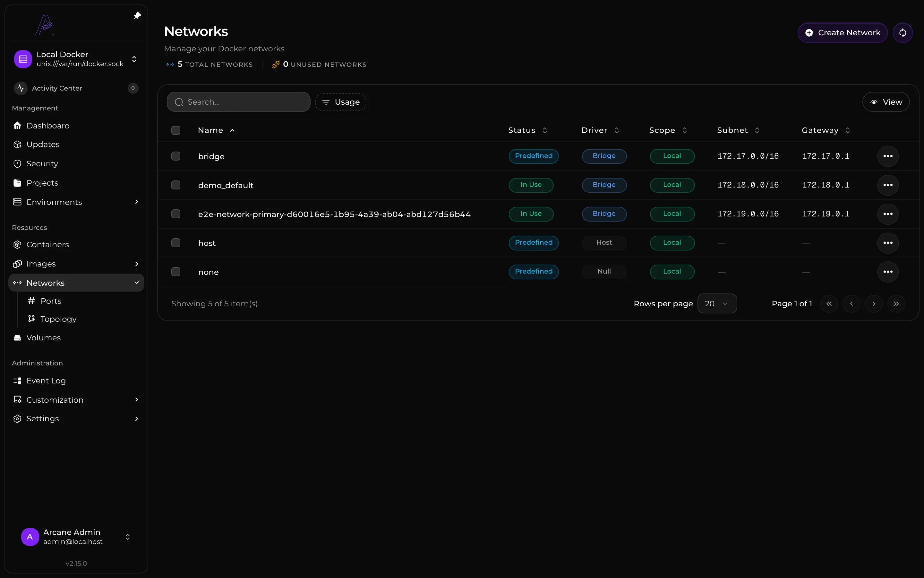Viewport: 924px width, 578px height.
Task: Click the Create Network button
Action: click(x=843, y=33)
